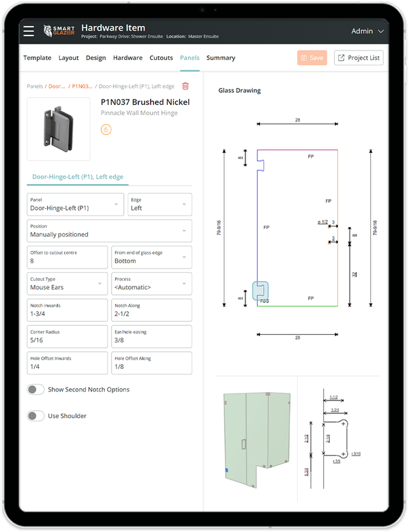The width and height of the screenshot is (409, 532).
Task: Edit the Ear/hole easing field
Action: click(x=151, y=336)
